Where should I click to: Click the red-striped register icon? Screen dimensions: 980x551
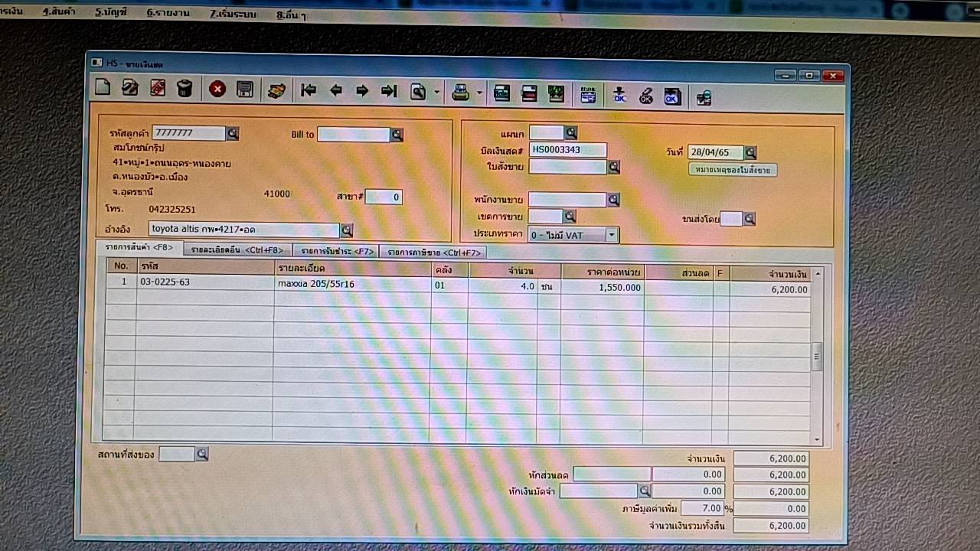(528, 94)
